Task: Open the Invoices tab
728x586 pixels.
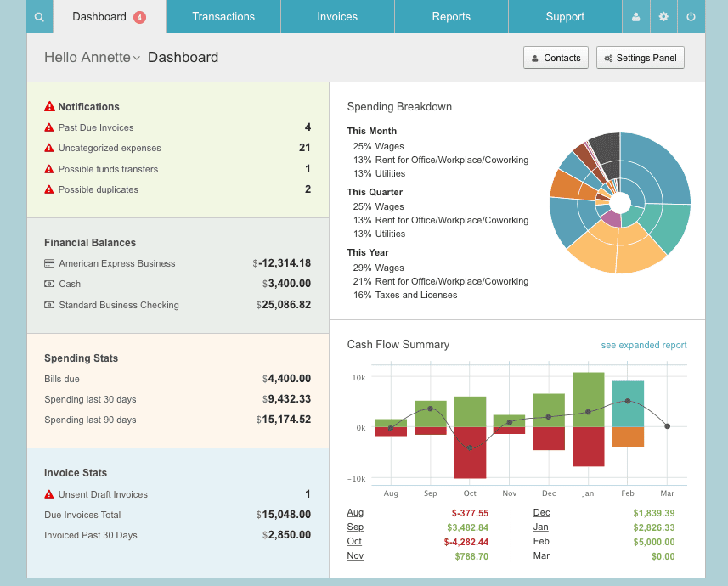Action: [337, 17]
